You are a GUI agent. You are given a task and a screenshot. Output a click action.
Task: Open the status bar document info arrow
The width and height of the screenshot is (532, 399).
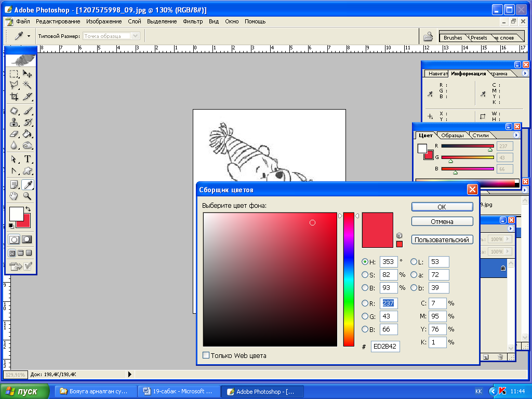129,375
